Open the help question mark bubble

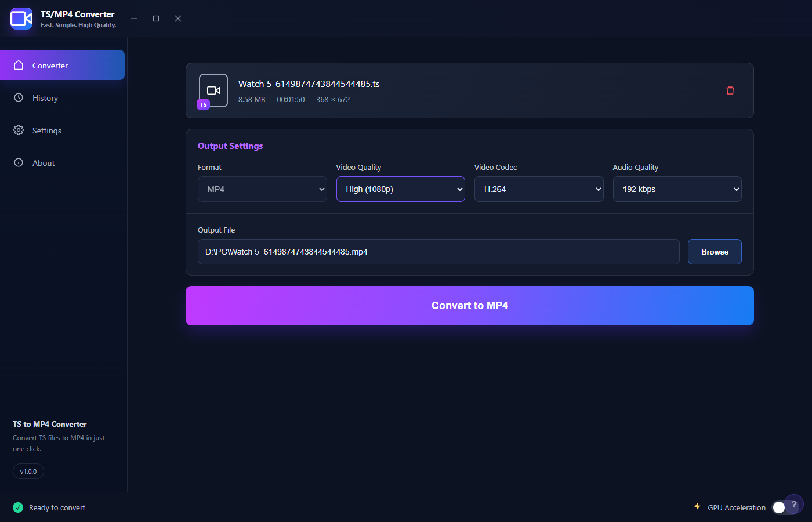pos(794,504)
